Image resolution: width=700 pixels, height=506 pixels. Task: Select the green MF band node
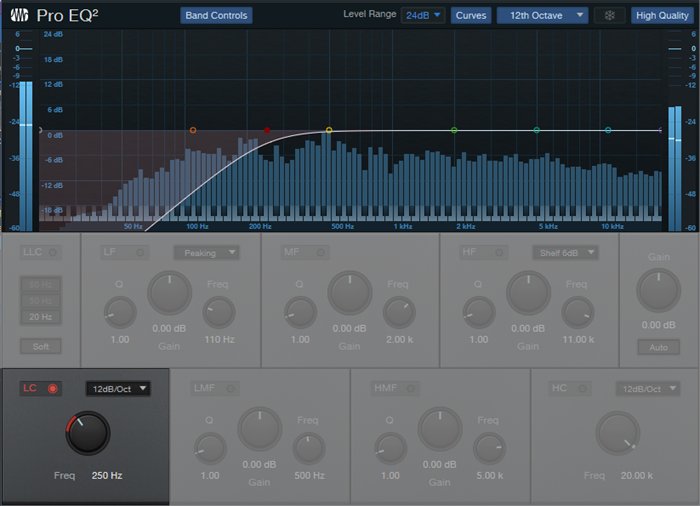click(454, 130)
